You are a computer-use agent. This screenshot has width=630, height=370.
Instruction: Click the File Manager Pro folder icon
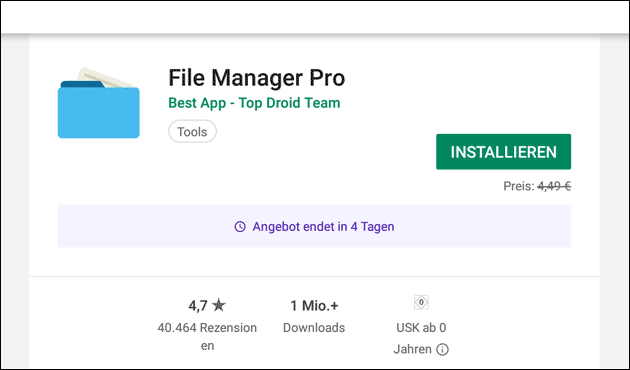[x=99, y=103]
